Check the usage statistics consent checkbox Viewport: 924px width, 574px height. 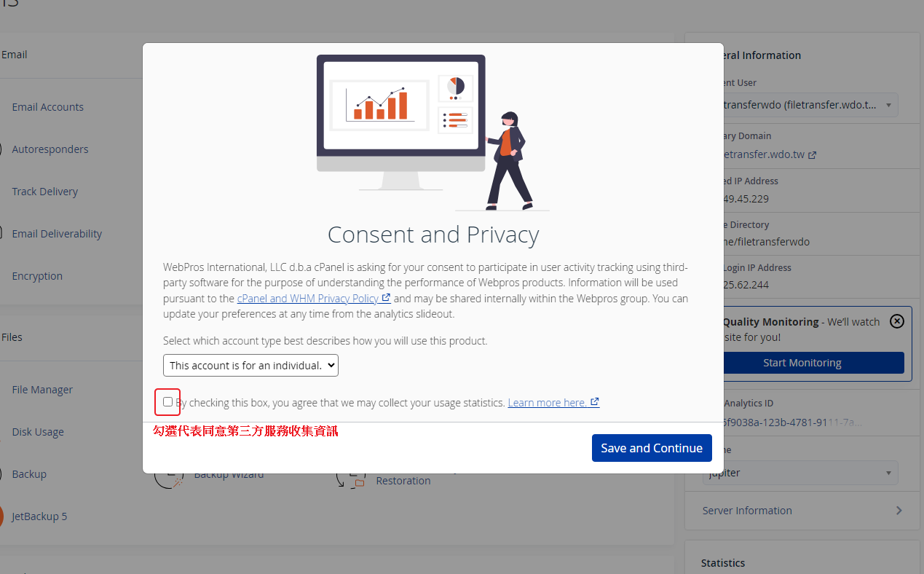pyautogui.click(x=167, y=401)
